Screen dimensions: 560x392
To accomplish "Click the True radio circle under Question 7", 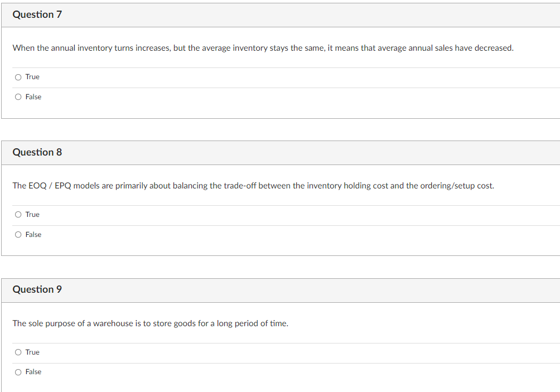I will 18,76.
